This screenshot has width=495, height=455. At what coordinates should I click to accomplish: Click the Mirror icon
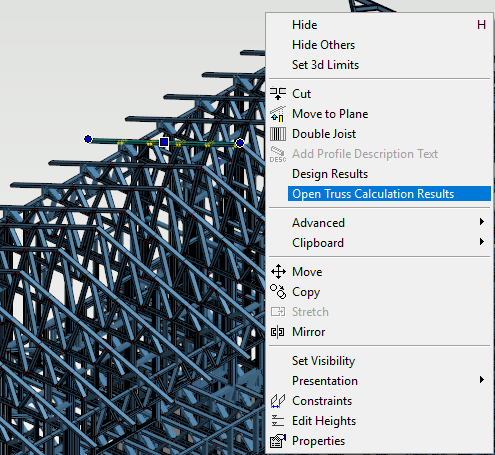tap(278, 332)
